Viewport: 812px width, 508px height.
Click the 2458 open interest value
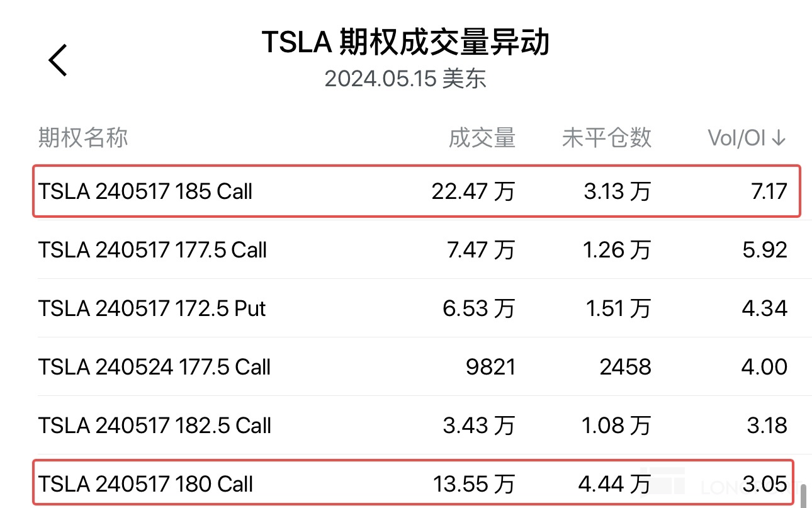625,367
